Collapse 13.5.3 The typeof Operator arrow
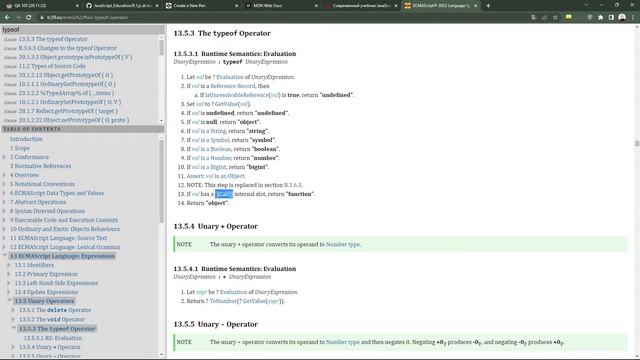 [x=14, y=328]
